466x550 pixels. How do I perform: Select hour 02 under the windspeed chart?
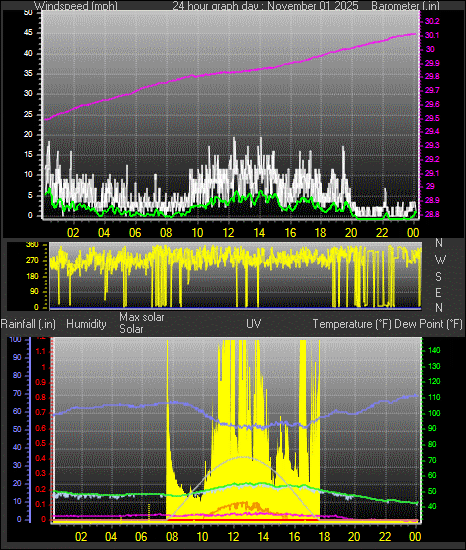pyautogui.click(x=73, y=233)
